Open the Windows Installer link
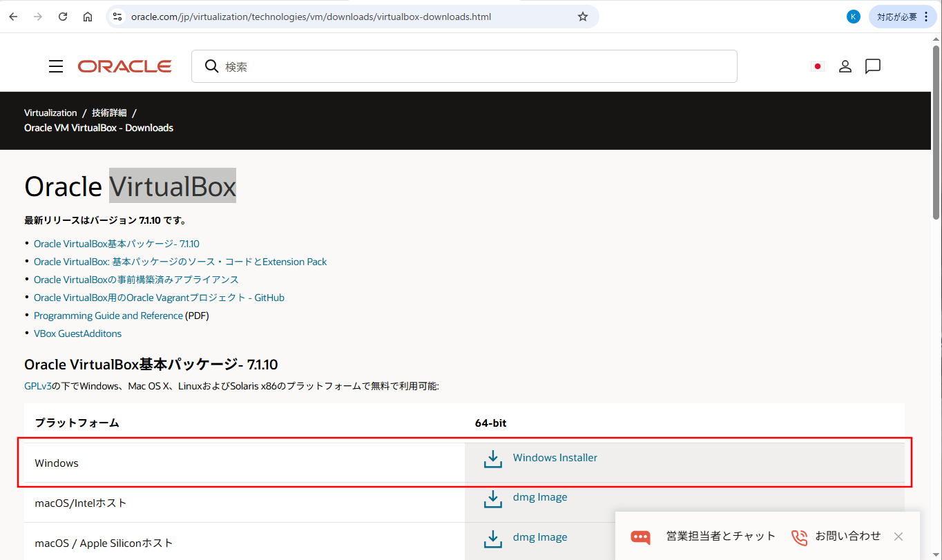Image resolution: width=942 pixels, height=560 pixels. click(x=555, y=458)
